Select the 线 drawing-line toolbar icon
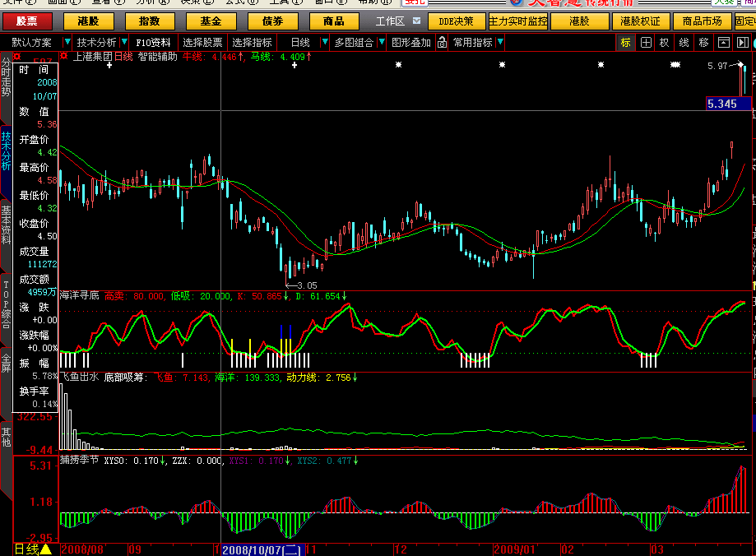756x556 pixels. coord(684,43)
